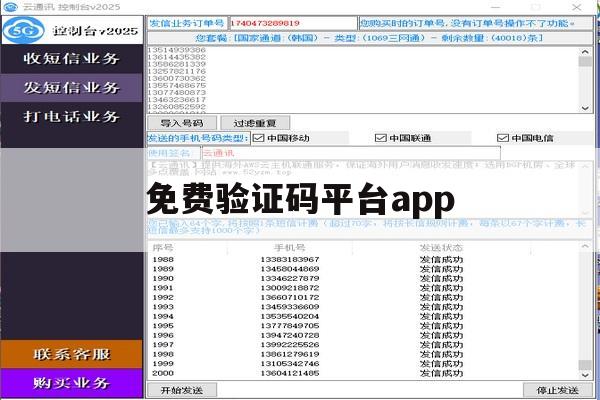Image resolution: width=600 pixels, height=400 pixels.
Task: Click the phone list scrollbar thumb
Action: pyautogui.click(x=585, y=62)
